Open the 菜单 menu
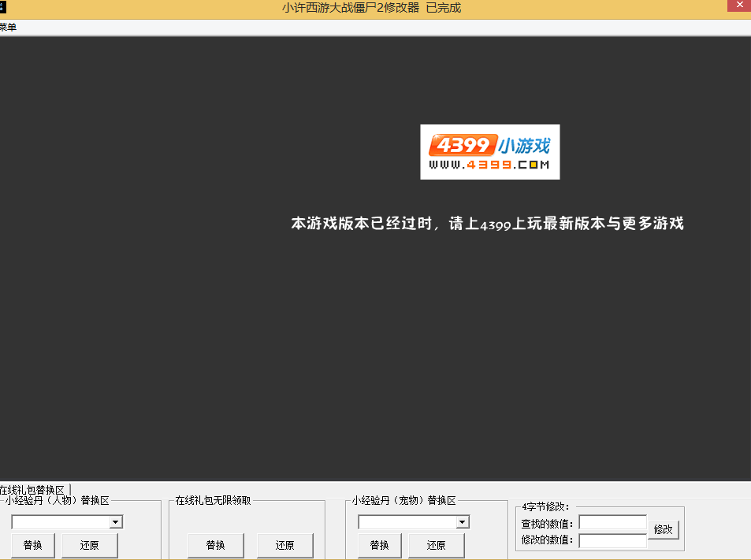Viewport: 751px width, 560px height. [8, 28]
